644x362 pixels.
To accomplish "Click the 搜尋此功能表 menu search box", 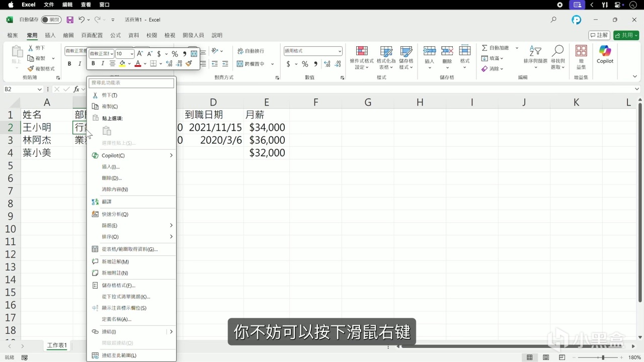I will pyautogui.click(x=131, y=82).
